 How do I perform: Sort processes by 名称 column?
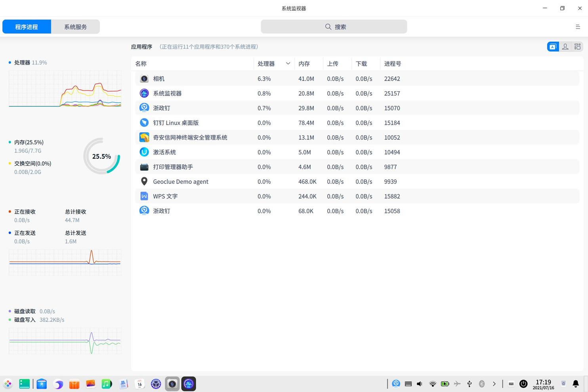coord(141,63)
